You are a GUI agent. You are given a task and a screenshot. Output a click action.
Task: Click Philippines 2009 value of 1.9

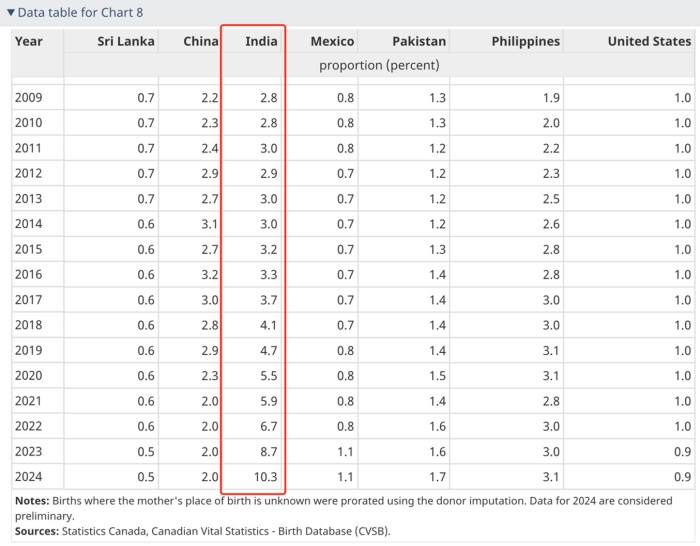click(x=550, y=97)
